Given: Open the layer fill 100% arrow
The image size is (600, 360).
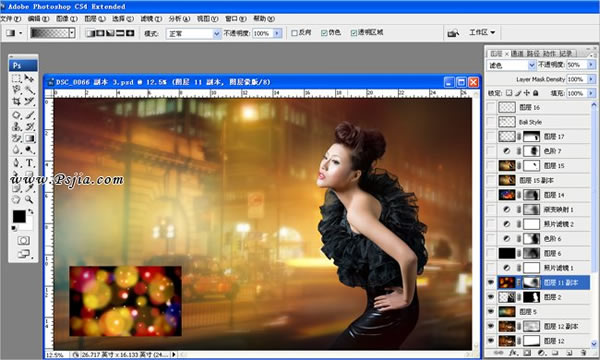Looking at the screenshot, I should [x=592, y=93].
